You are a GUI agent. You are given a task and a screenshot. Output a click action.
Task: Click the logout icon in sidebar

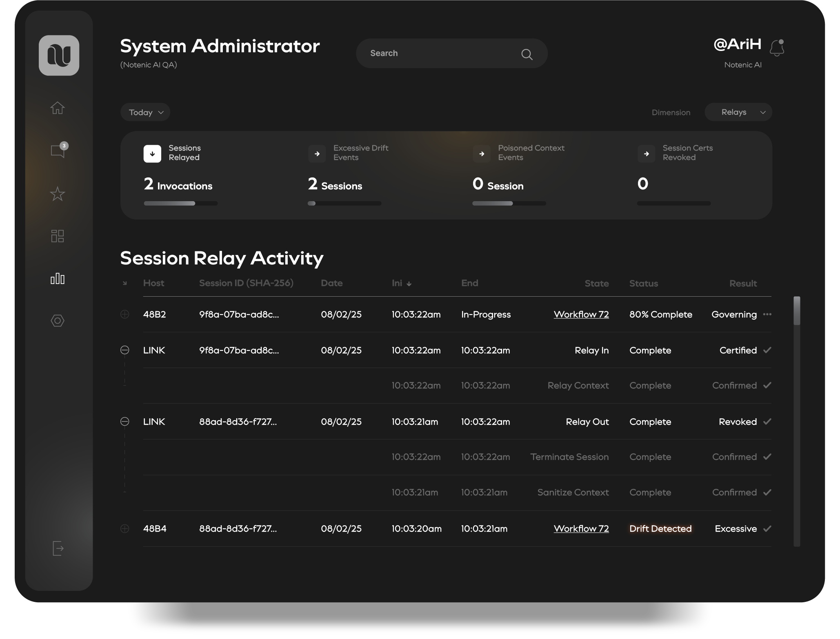click(58, 548)
